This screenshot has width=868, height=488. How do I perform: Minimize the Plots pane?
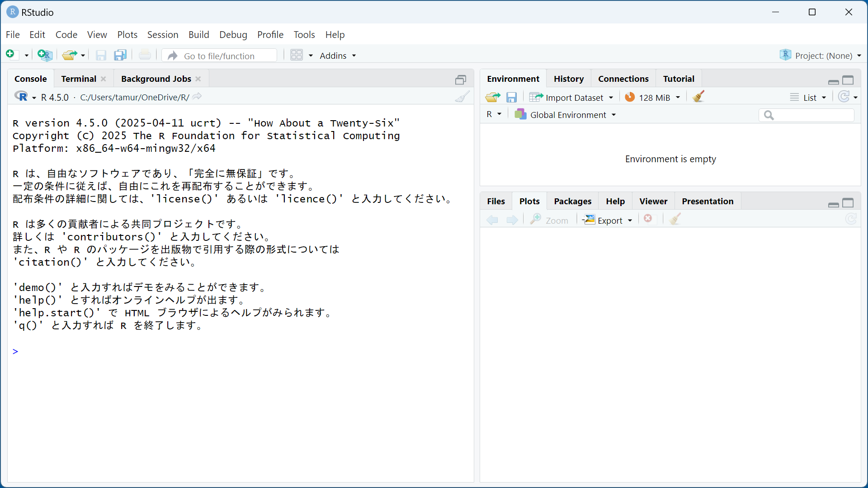click(833, 204)
